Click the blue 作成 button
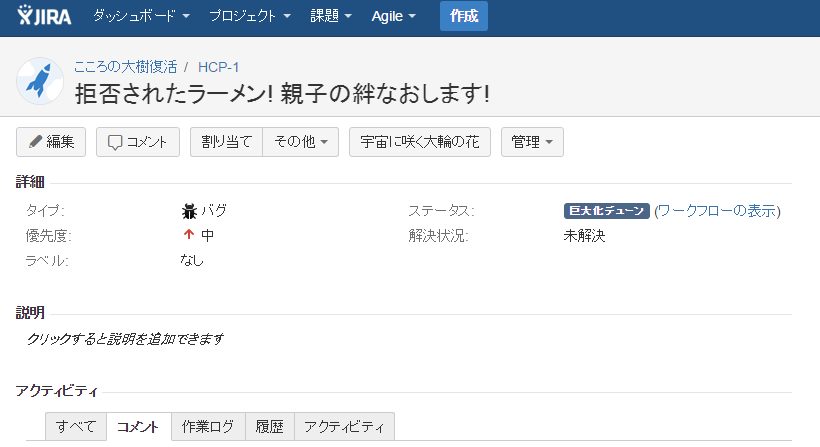The image size is (820, 447). [x=464, y=16]
